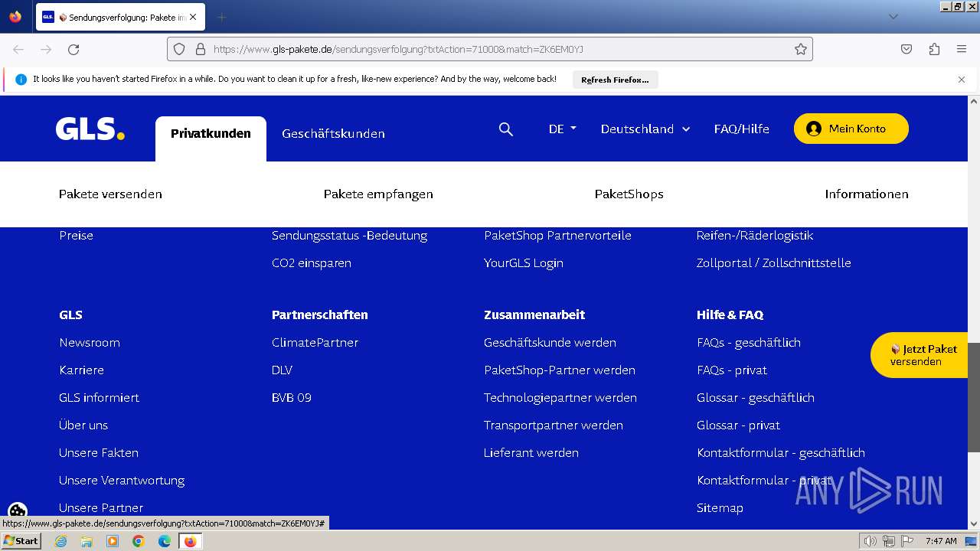Bookmark this page with the star icon

(x=801, y=49)
